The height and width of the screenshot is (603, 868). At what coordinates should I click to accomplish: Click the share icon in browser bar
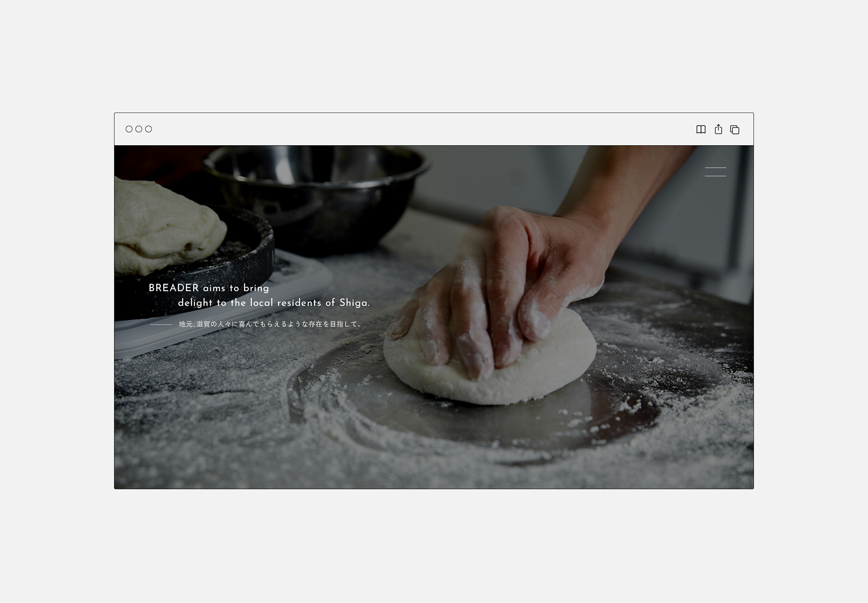[718, 129]
